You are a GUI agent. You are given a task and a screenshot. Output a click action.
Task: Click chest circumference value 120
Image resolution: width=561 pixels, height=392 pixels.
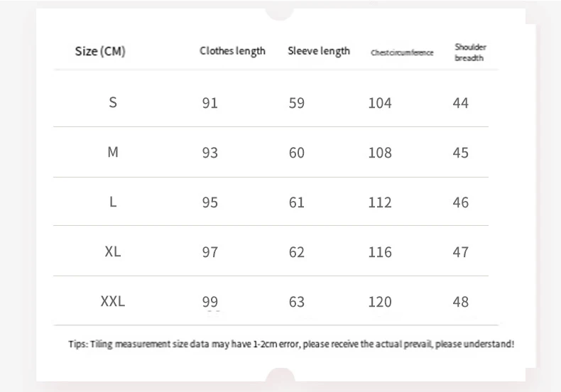[380, 302]
